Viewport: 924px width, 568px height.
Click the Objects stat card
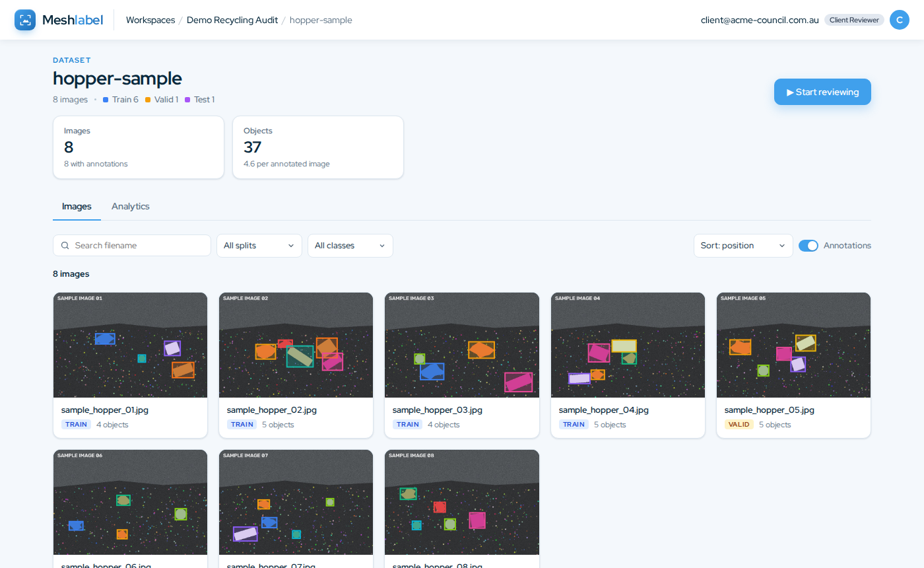(x=318, y=147)
